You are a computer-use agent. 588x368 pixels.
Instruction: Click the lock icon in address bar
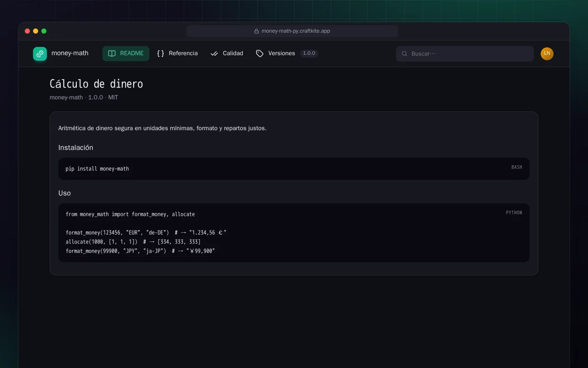257,31
